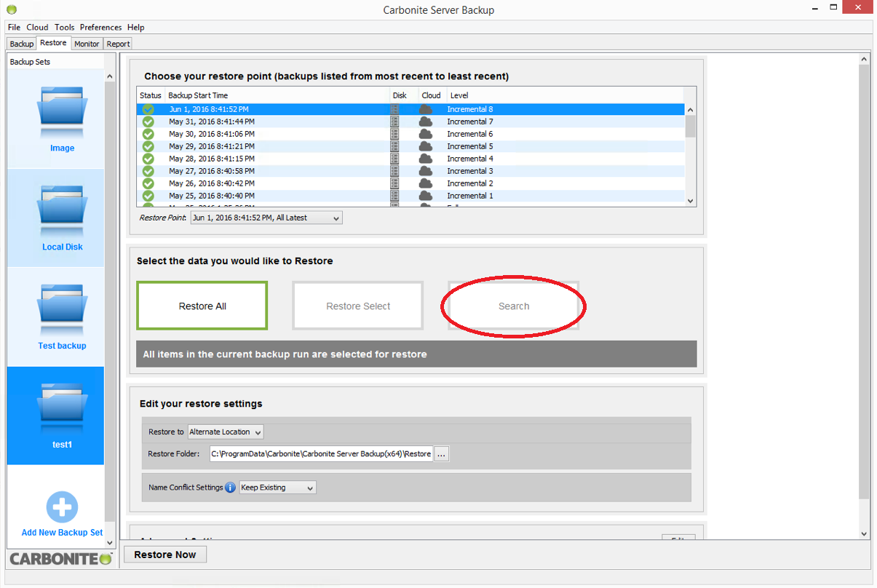Viewport: 877px width, 588px height.
Task: Open the Help menu
Action: point(136,27)
